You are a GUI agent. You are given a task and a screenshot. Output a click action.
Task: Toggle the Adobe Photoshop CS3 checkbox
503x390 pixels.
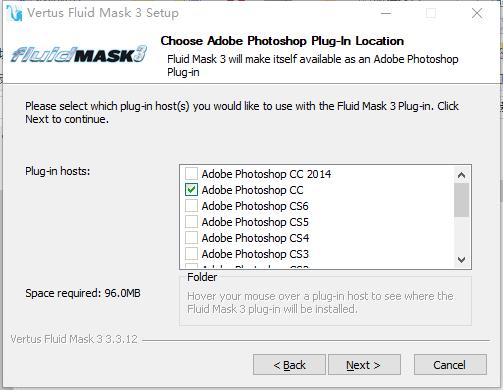pos(191,253)
